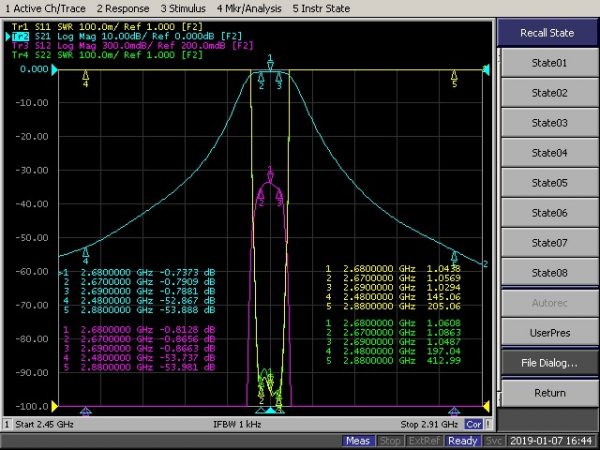Click yellow marker 5 near top right
This screenshot has height=450, width=600.
pyautogui.click(x=454, y=78)
